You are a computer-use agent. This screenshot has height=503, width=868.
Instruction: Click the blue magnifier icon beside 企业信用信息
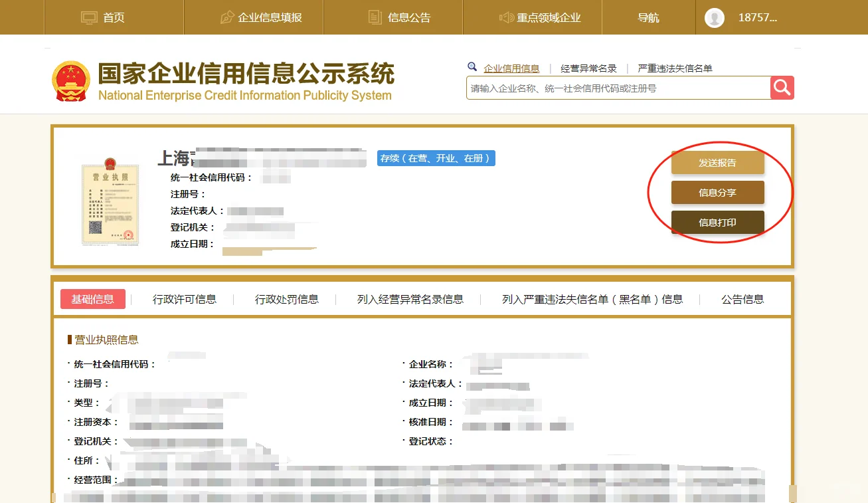(x=472, y=66)
